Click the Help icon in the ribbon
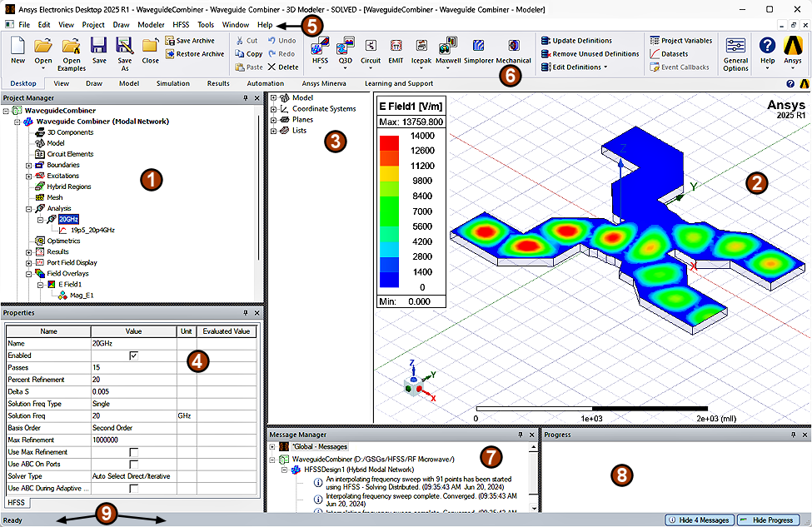Viewport: 812px width, 527px height. (768, 51)
